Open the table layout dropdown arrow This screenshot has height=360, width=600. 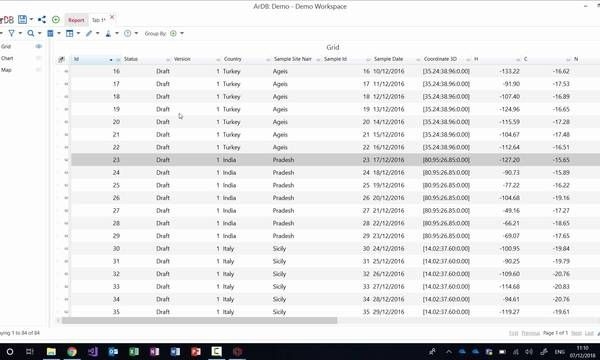[x=78, y=33]
